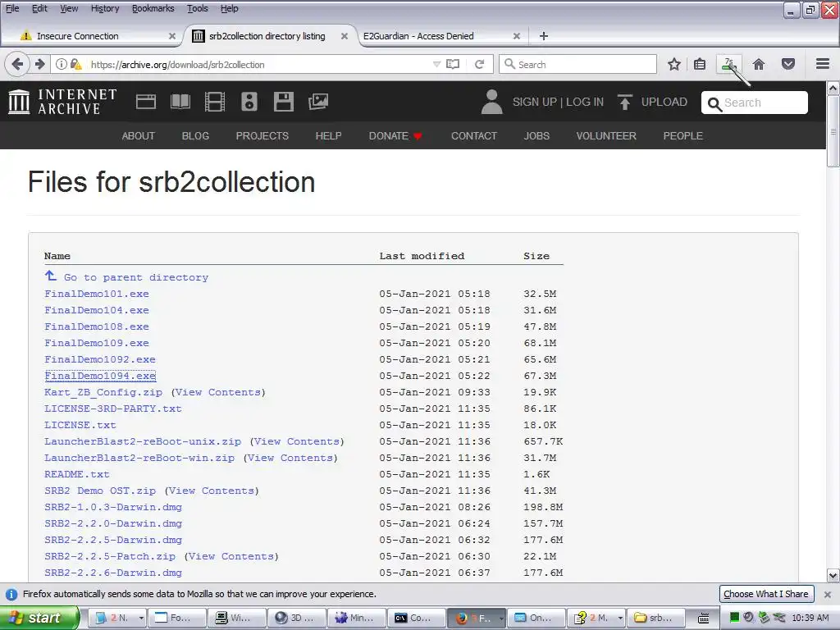Open a new tab with plus button
The width and height of the screenshot is (840, 630).
point(543,36)
